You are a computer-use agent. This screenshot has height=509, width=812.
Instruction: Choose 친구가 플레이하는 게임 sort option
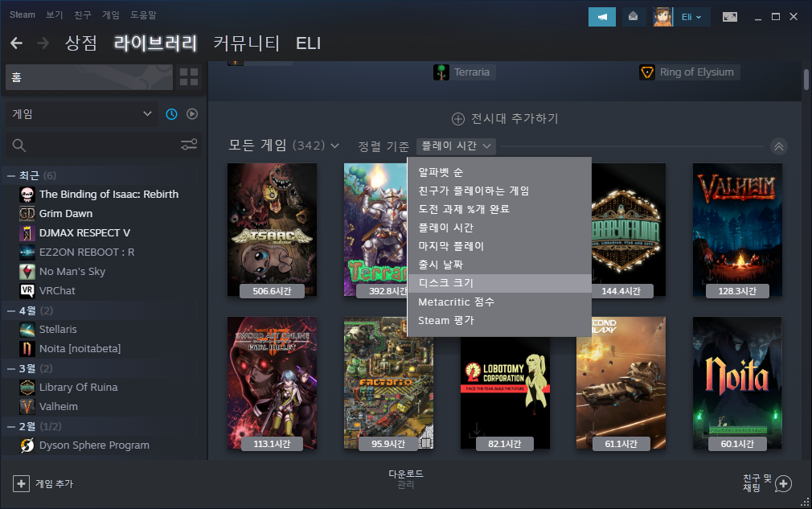pos(499,191)
